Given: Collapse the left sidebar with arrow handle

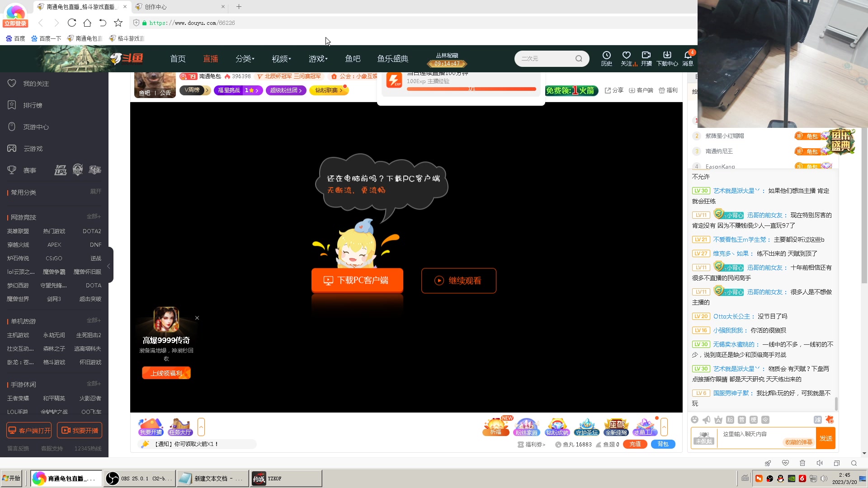Looking at the screenshot, I should pos(109,266).
